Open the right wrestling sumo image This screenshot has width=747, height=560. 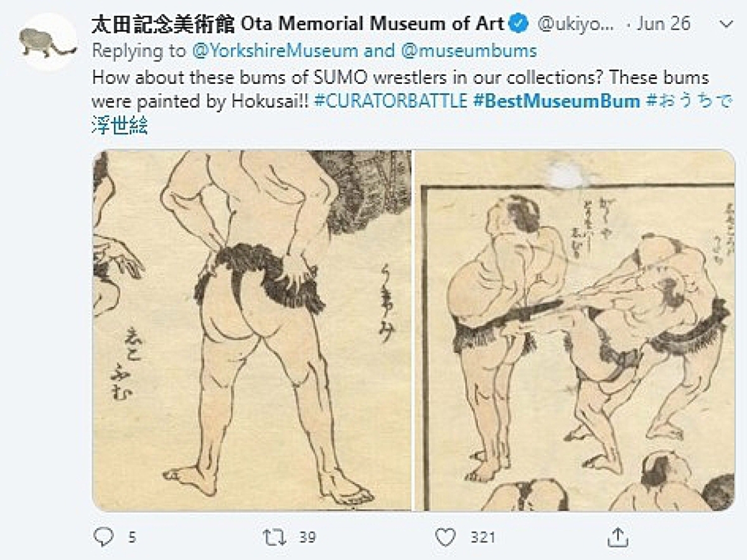[x=576, y=331]
